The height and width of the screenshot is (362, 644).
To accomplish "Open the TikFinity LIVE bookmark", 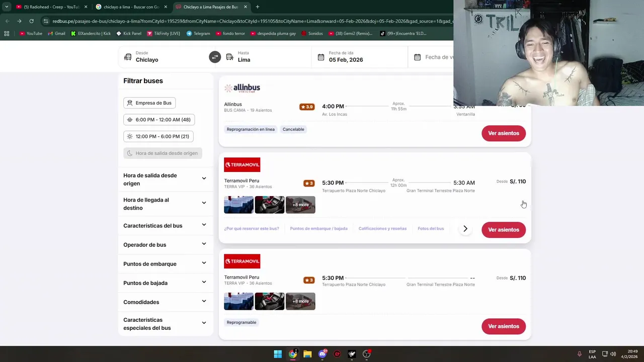I will pos(164,34).
